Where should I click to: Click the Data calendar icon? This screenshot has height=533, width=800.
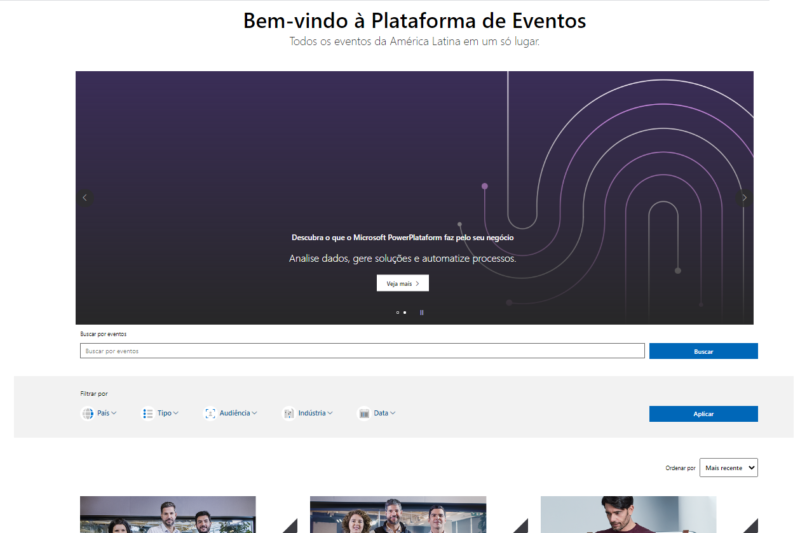coord(364,413)
